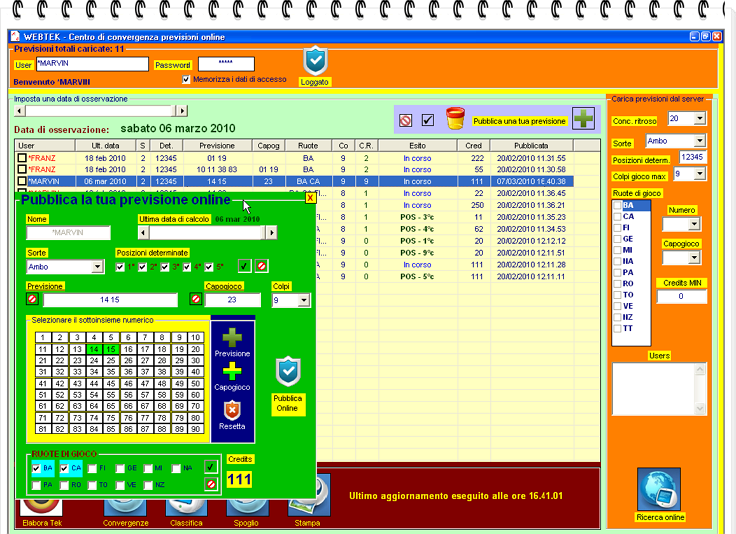Image resolution: width=736 pixels, height=534 pixels.
Task: Select number 1 in the number grid
Action: tap(43, 337)
